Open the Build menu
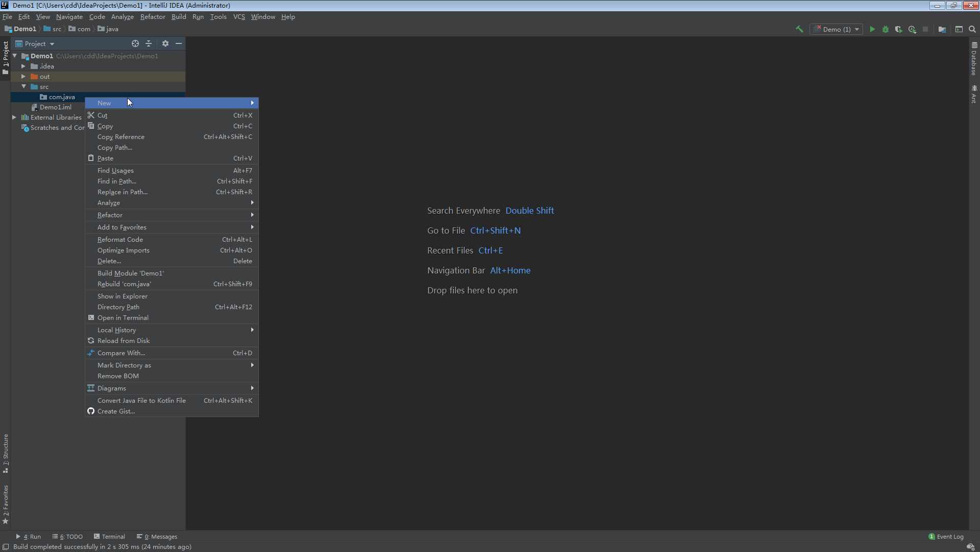 (179, 16)
